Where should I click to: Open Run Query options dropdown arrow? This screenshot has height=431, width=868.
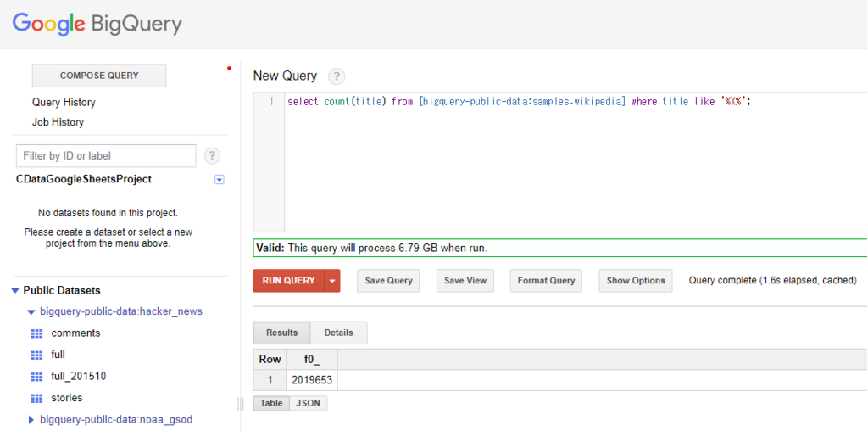pyautogui.click(x=332, y=281)
